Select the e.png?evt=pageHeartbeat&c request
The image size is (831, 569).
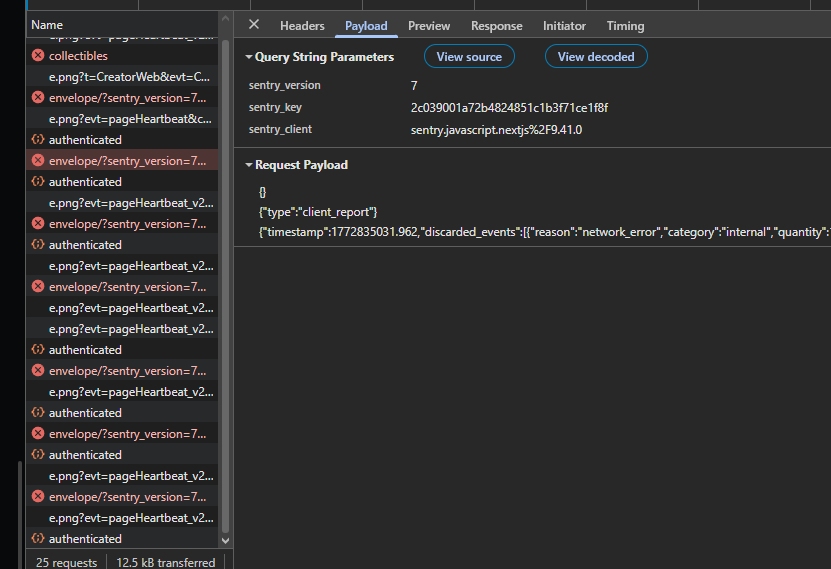click(130, 119)
